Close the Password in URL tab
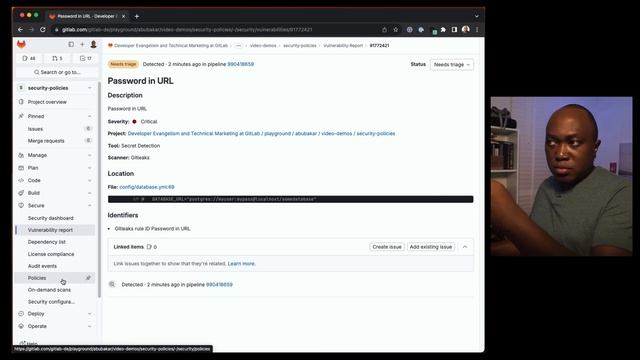This screenshot has width=640, height=360. pyautogui.click(x=123, y=16)
